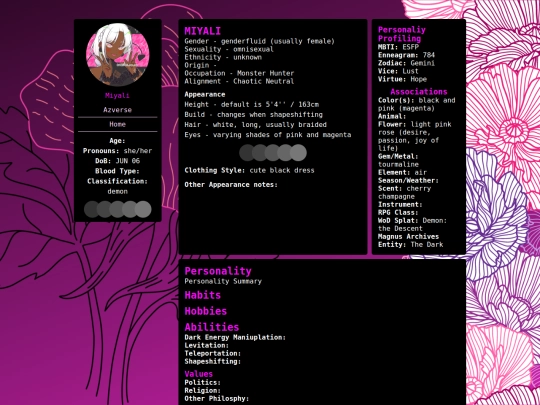Click 'Gem/Metal: tourmaline' entry

pyautogui.click(x=398, y=160)
